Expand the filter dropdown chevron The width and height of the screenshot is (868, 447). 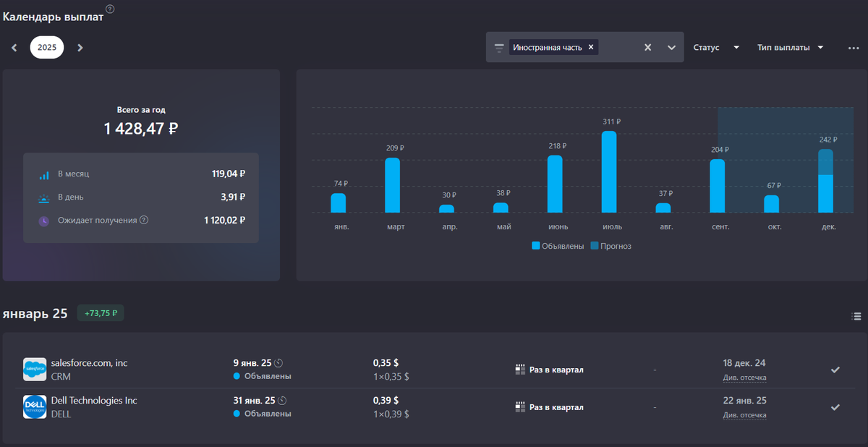pos(671,48)
